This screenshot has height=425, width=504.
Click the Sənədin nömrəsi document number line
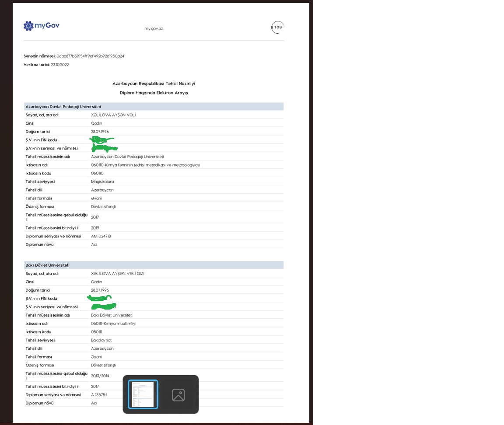(74, 56)
